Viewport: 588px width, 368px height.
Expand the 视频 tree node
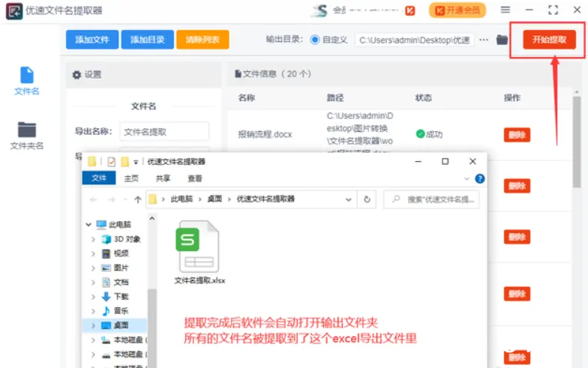tap(93, 253)
